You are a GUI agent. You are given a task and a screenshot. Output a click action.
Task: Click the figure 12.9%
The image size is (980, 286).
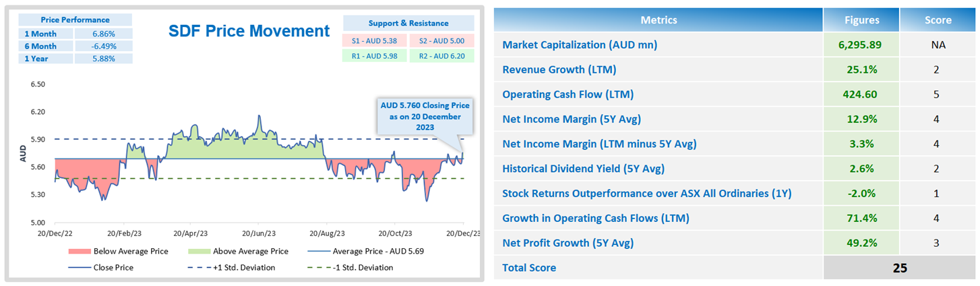coord(861,119)
